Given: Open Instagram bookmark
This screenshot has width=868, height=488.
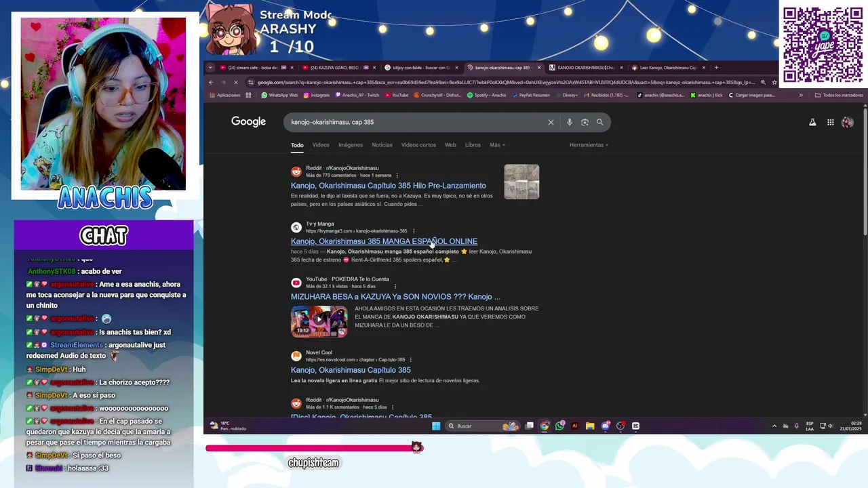Looking at the screenshot, I should click(317, 95).
